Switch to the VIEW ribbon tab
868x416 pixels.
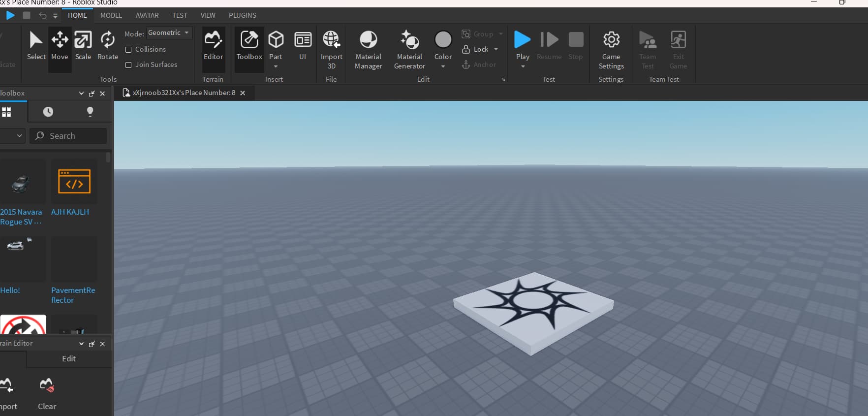coord(208,15)
